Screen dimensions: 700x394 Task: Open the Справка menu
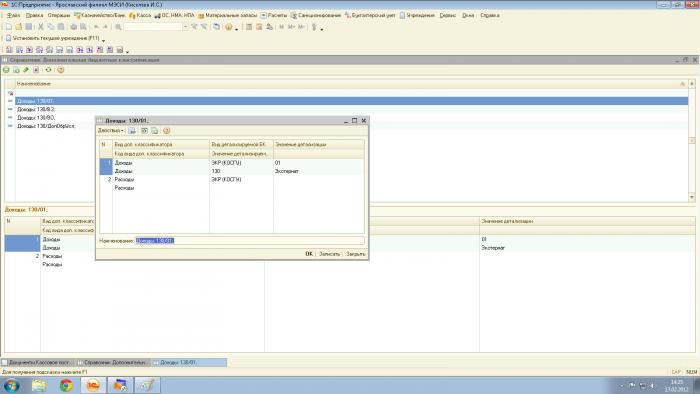point(490,15)
